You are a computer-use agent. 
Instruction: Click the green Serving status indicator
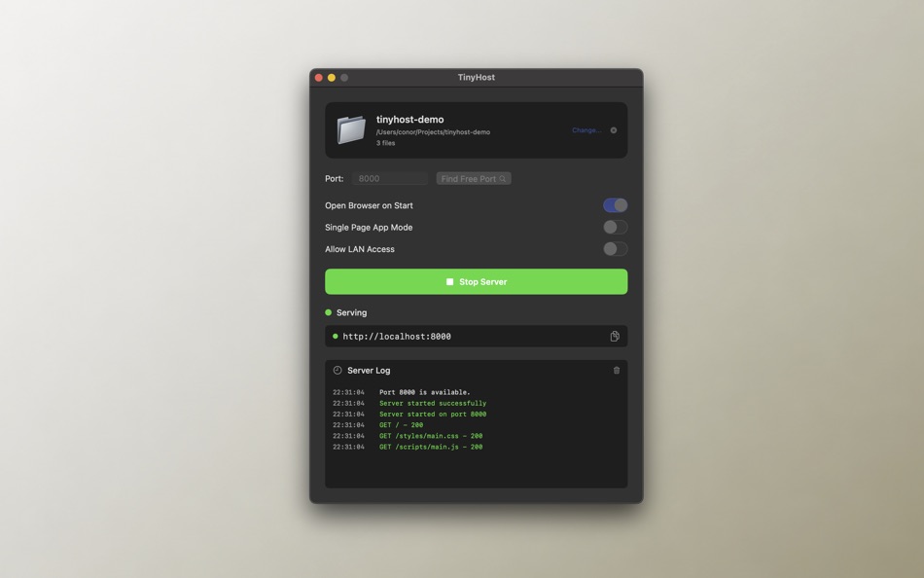click(330, 312)
